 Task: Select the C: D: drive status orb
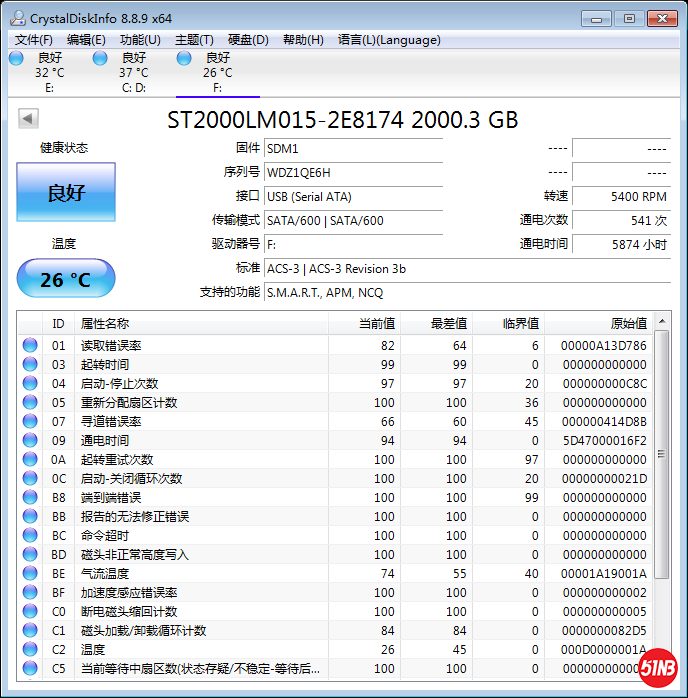[100, 59]
